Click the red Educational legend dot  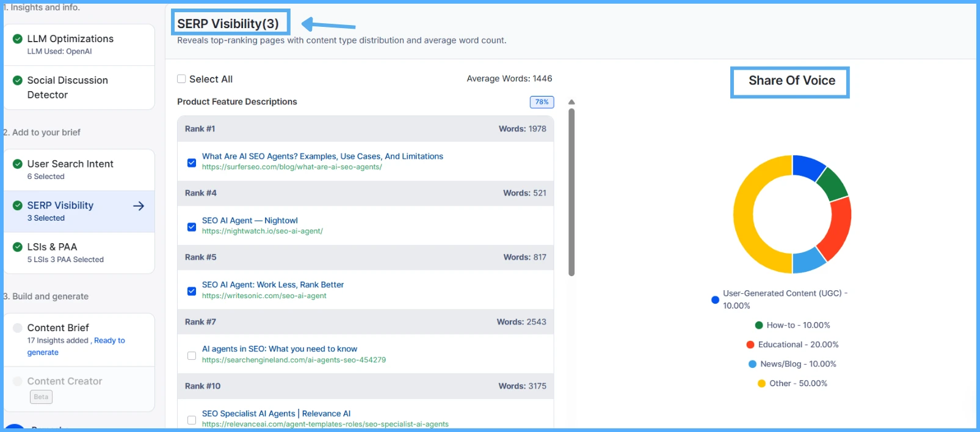pyautogui.click(x=750, y=345)
